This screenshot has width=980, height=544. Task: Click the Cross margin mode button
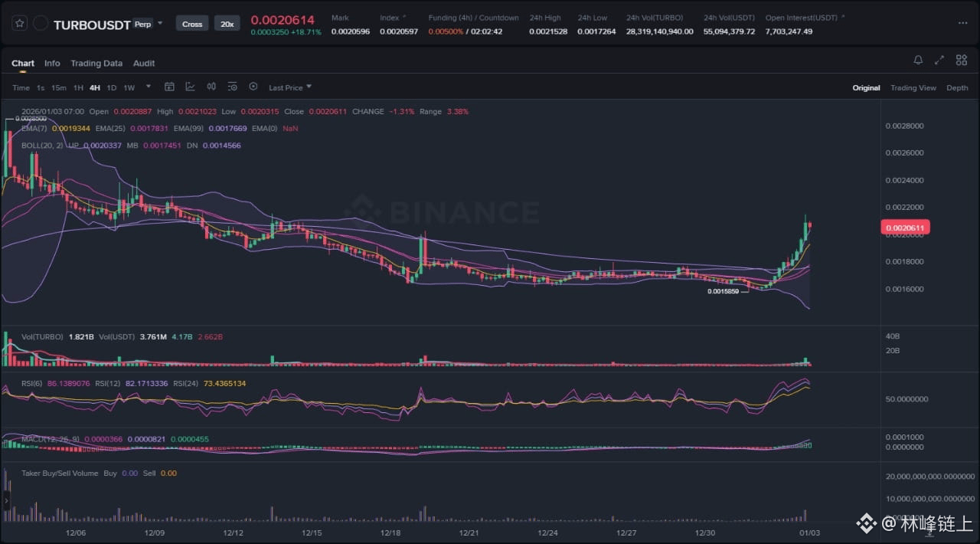pos(192,24)
